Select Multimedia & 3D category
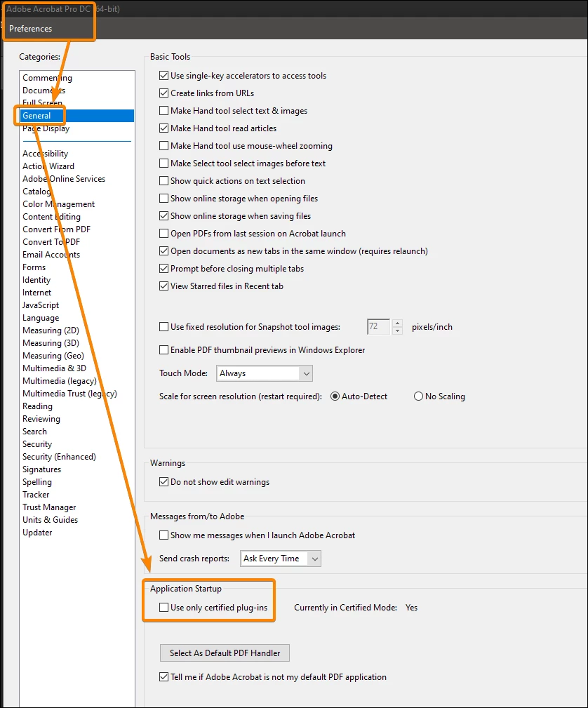Viewport: 588px width, 708px height. (x=76, y=368)
